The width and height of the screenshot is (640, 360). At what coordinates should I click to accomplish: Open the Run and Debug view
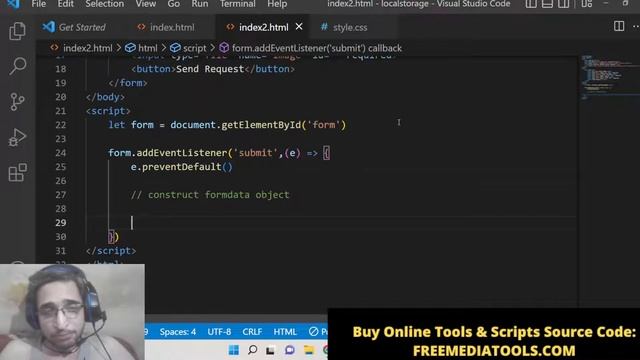(x=17, y=137)
